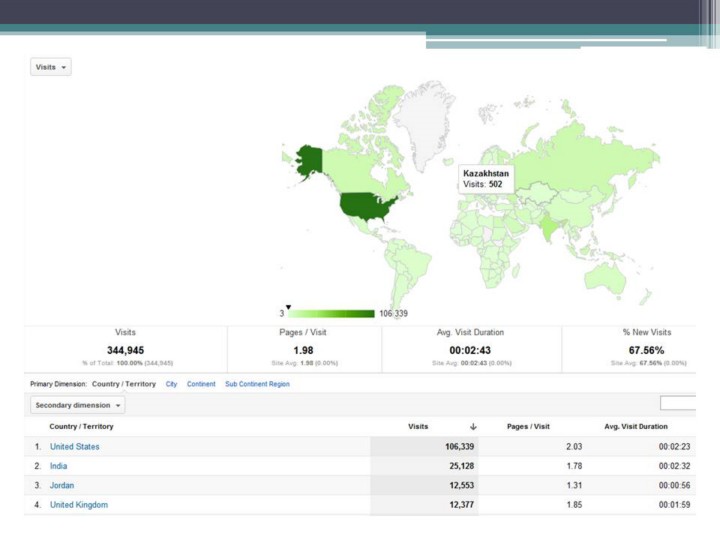Click the black triangle marker on map legend
This screenshot has width=720, height=540.
(x=288, y=307)
